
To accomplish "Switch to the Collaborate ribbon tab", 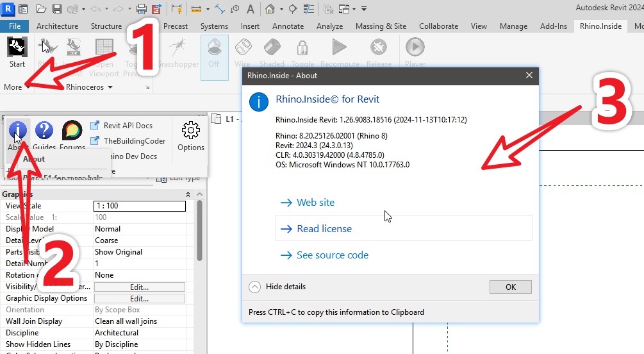I will (x=438, y=26).
